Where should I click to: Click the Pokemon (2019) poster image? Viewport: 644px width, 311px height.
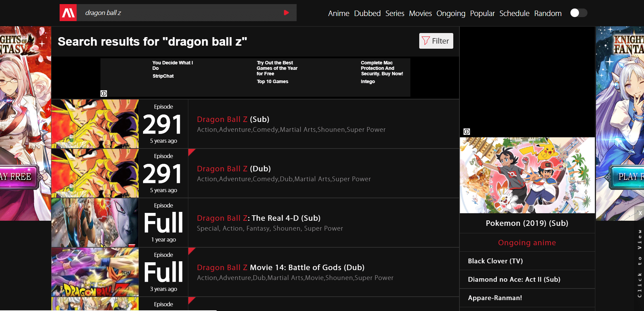(x=527, y=175)
